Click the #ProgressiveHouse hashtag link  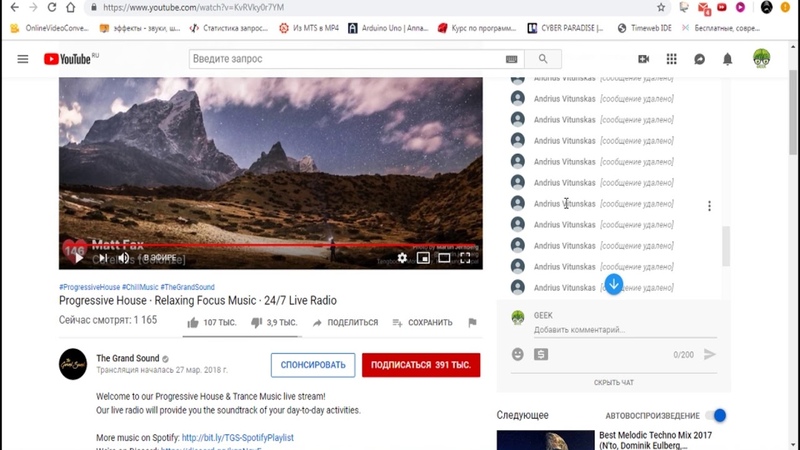[x=89, y=287]
